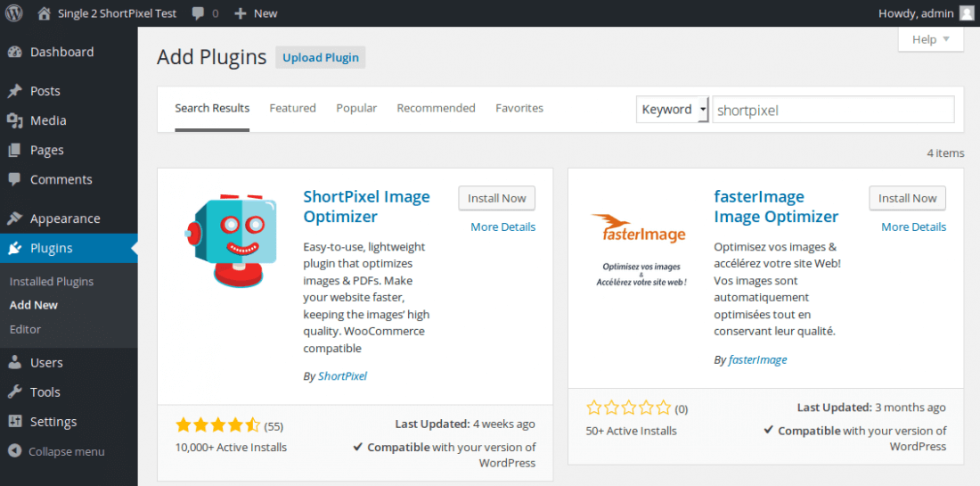Viewport: 980px width, 486px height.
Task: Switch to Favorites tab
Action: tap(519, 108)
